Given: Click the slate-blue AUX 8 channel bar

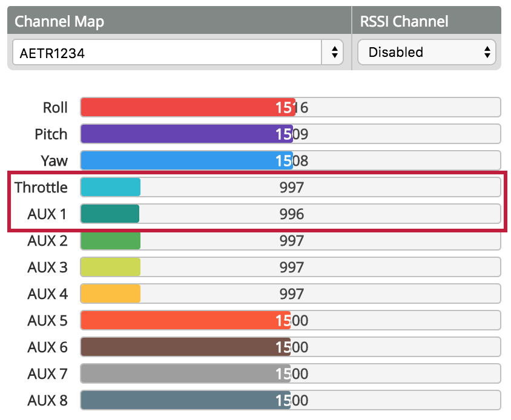Looking at the screenshot, I should click(185, 401).
